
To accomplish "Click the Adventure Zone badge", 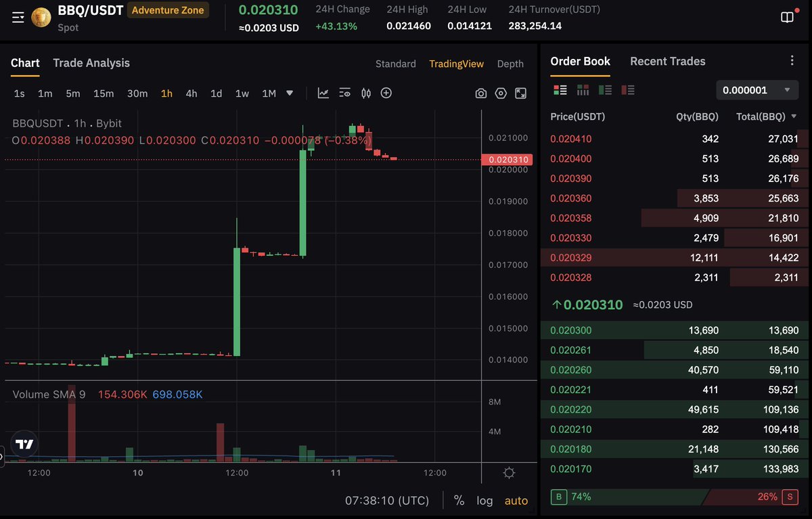I will click(x=168, y=11).
